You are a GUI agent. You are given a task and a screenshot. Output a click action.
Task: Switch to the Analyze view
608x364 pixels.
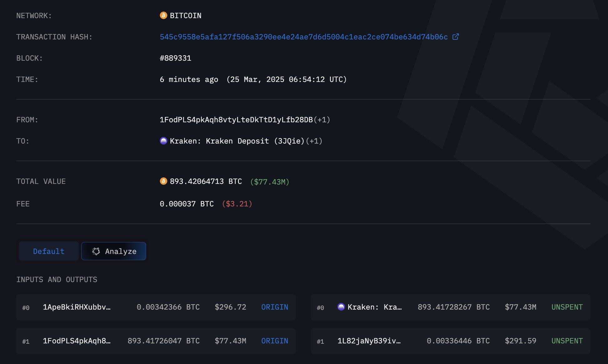tap(114, 251)
